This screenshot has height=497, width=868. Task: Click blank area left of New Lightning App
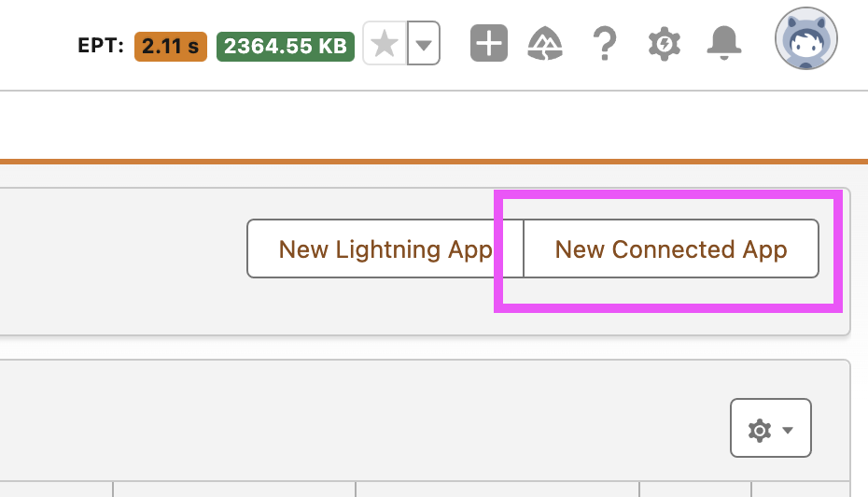(x=121, y=249)
